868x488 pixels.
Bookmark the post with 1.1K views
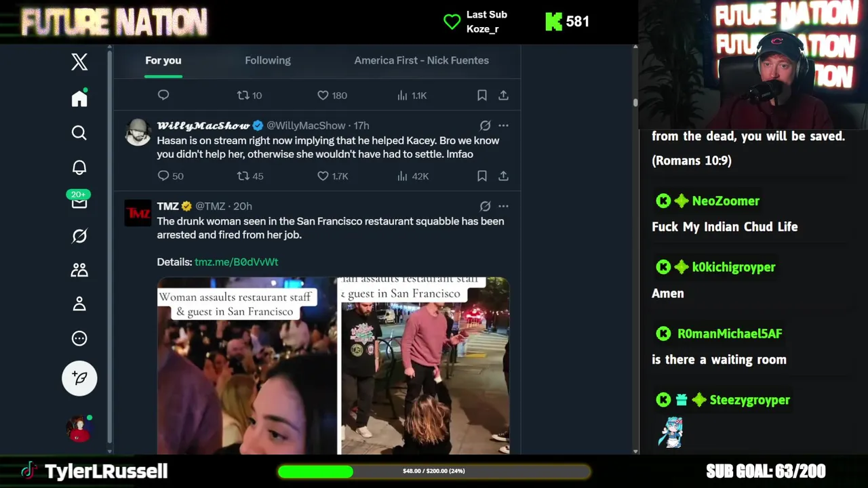tap(481, 96)
